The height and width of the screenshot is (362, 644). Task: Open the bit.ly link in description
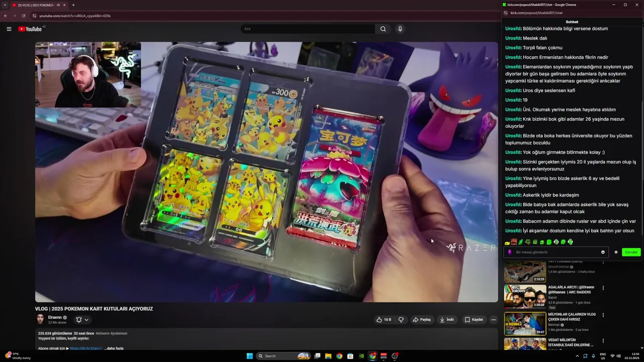(x=86, y=348)
